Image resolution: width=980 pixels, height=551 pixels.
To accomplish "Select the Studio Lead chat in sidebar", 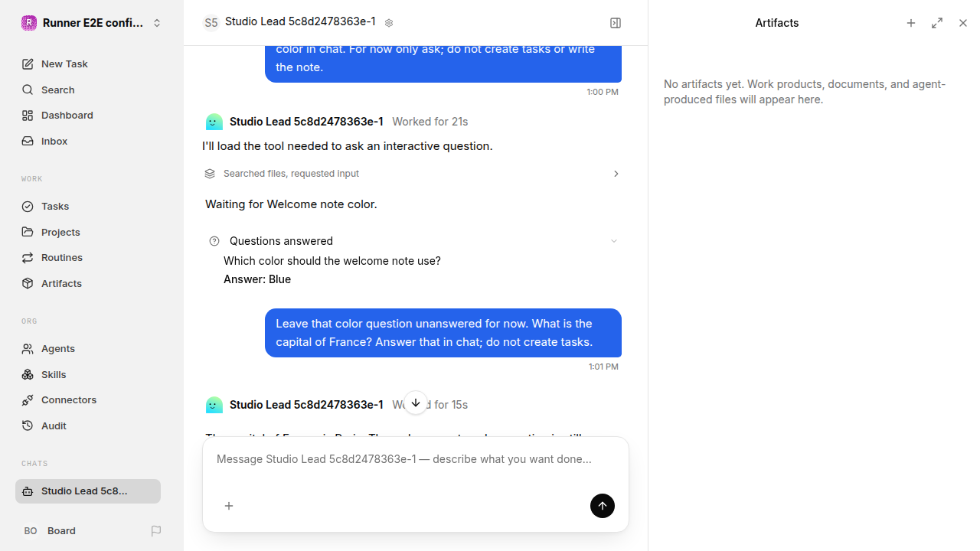I will [88, 491].
